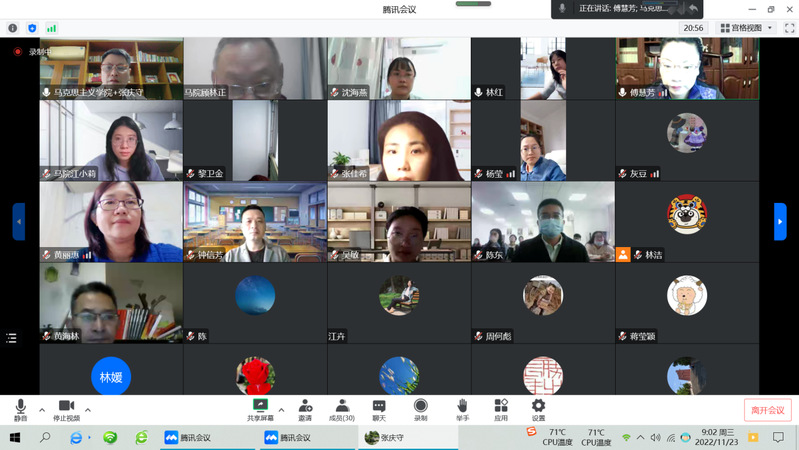The height and width of the screenshot is (450, 799).
Task: Open the 邀请 invite icon
Action: coord(305,410)
